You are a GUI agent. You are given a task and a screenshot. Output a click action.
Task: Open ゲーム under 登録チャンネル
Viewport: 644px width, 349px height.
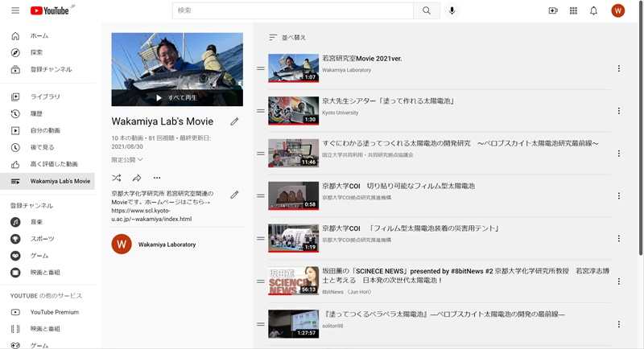click(47, 256)
